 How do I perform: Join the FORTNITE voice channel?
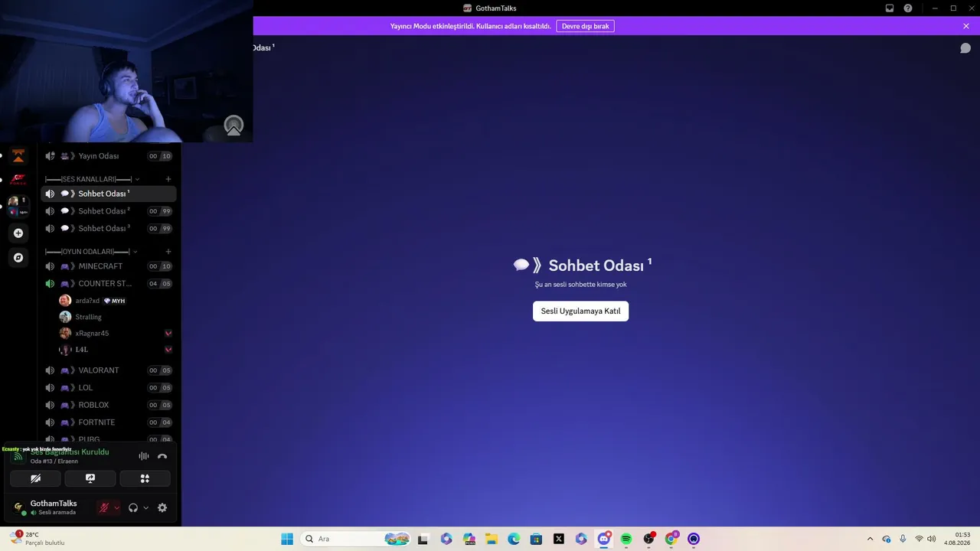(x=108, y=422)
